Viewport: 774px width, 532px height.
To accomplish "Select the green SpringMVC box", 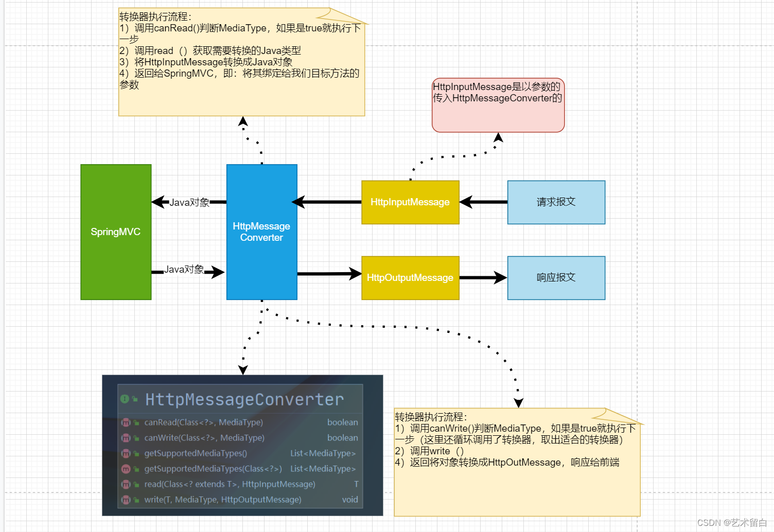I will tap(116, 232).
